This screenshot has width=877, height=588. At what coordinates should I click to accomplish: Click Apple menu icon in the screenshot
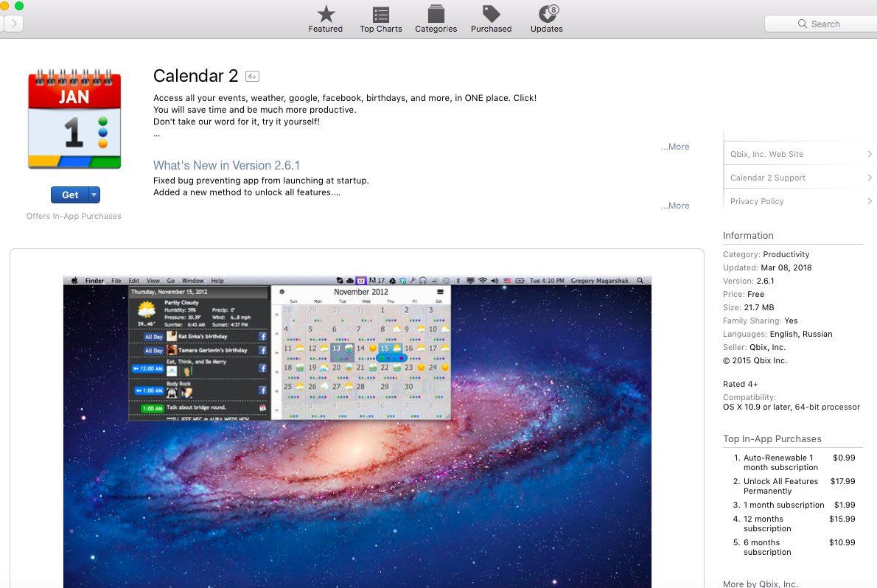[74, 280]
